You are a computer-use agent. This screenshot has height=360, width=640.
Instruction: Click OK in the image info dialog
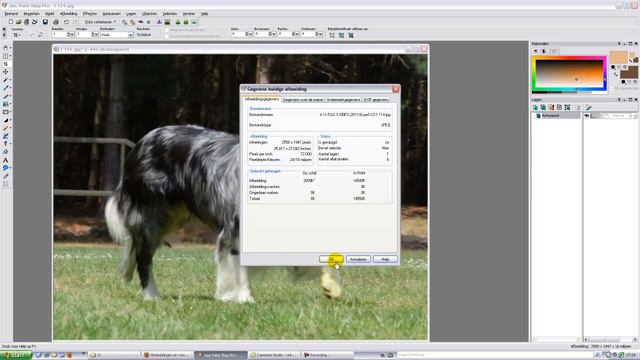tap(331, 259)
